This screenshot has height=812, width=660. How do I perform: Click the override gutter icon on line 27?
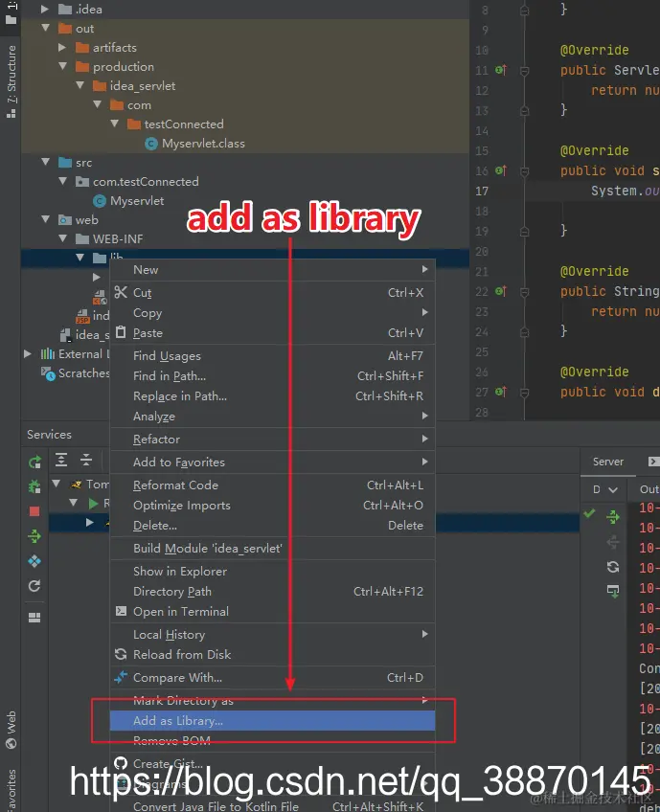click(x=501, y=392)
